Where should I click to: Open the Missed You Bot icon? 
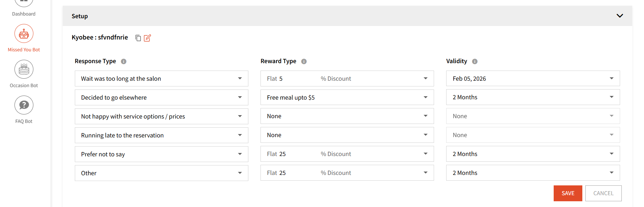pos(24,33)
